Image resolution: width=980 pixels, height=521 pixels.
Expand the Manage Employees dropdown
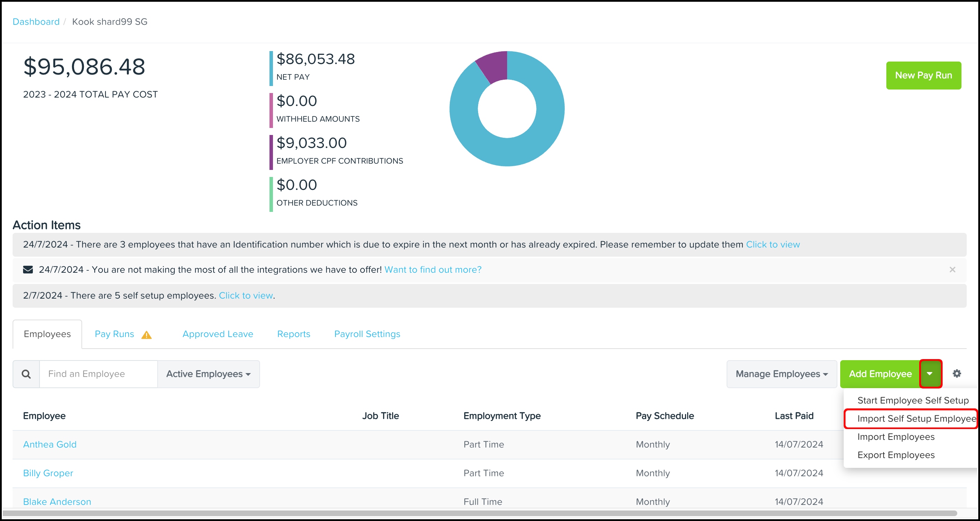tap(781, 374)
